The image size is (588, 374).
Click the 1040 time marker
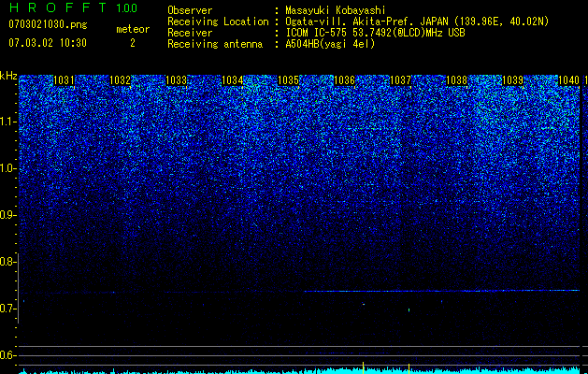pyautogui.click(x=569, y=80)
